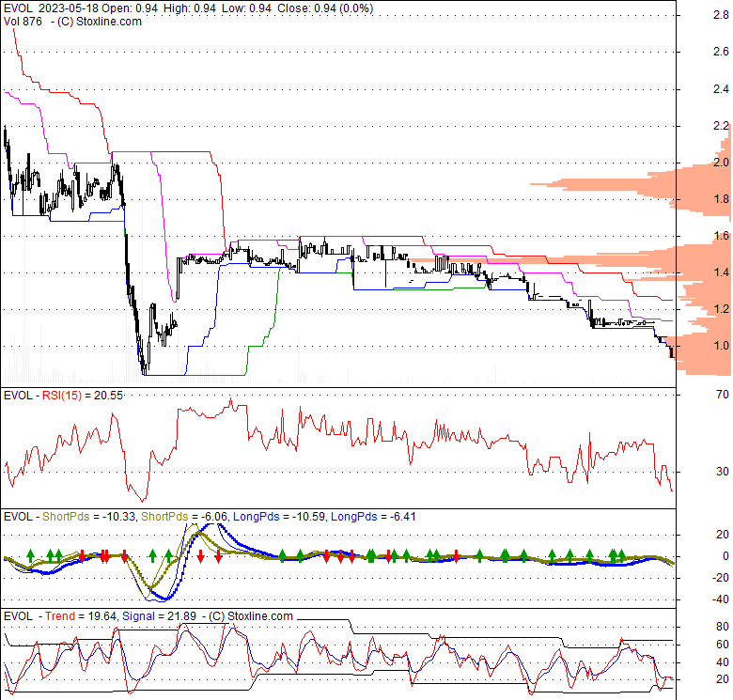The width and height of the screenshot is (733, 700).
Task: Click the 2.8 price axis label
Action: click(721, 15)
